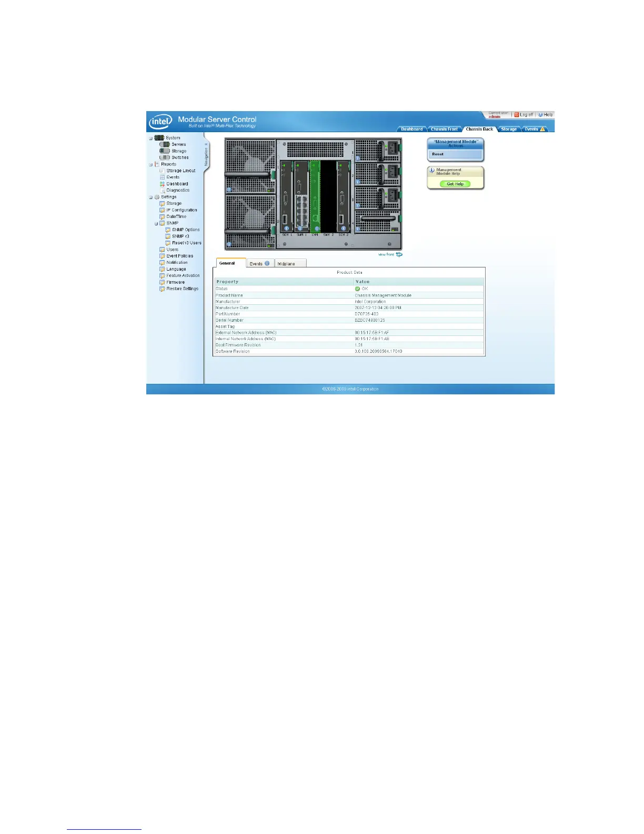Screen dimensions: 644x834
Task: Select the empty SWM 2 slot
Action: (x=328, y=197)
